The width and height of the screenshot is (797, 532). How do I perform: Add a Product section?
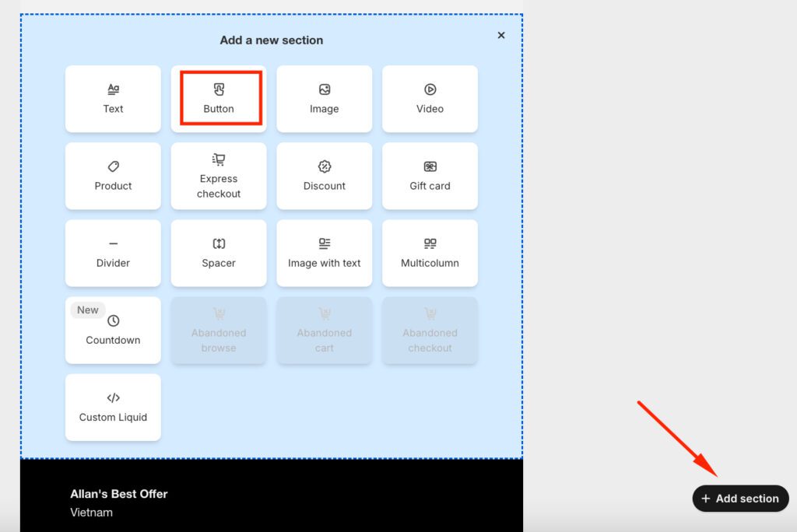113,176
